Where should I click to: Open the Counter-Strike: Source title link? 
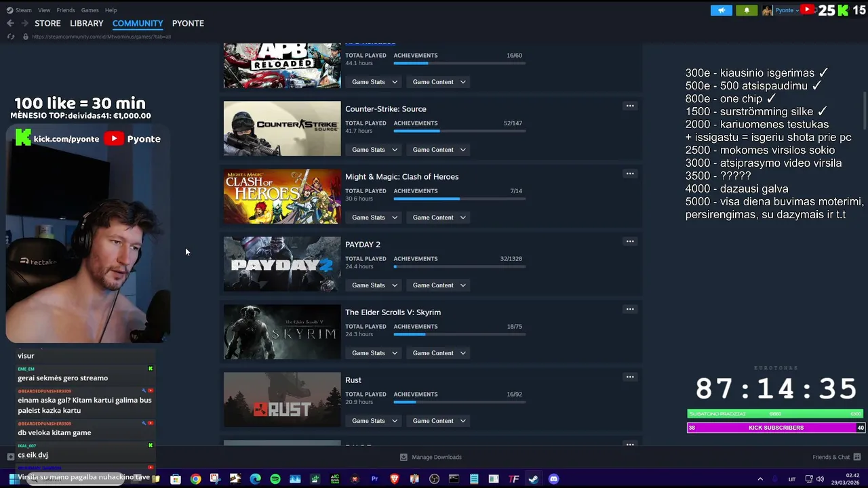point(386,109)
